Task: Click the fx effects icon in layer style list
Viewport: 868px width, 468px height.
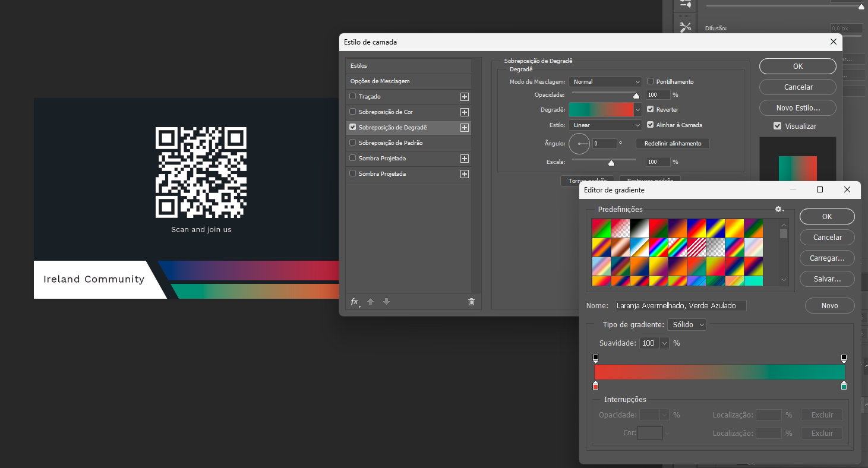Action: (x=354, y=302)
